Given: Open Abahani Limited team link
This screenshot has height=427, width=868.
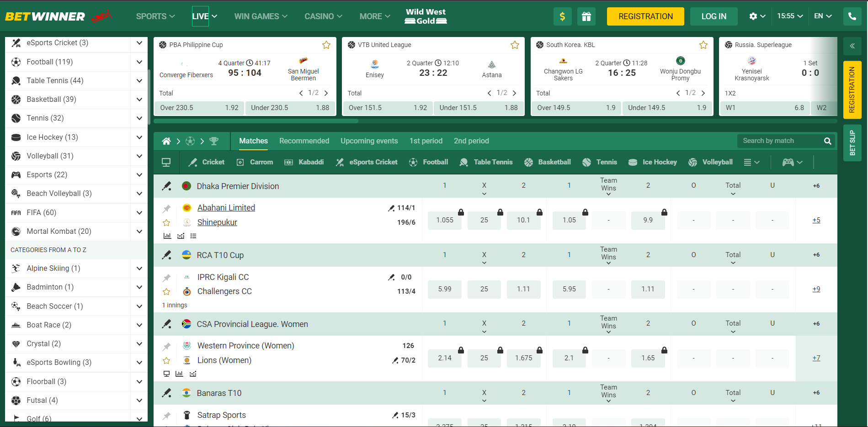Looking at the screenshot, I should (226, 208).
